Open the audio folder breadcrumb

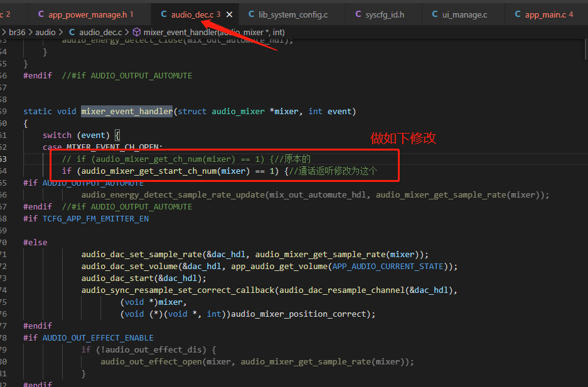click(45, 32)
